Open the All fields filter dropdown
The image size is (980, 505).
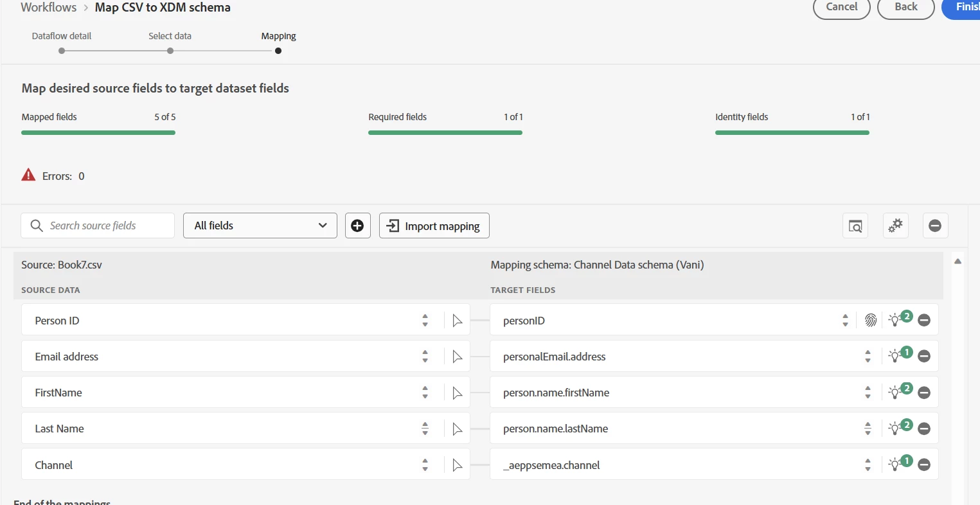click(x=260, y=226)
